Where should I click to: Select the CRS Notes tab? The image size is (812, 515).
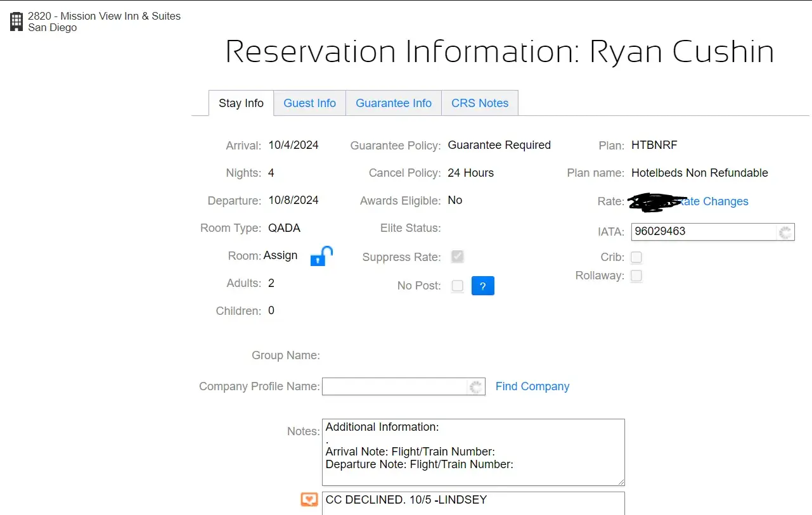click(x=480, y=103)
